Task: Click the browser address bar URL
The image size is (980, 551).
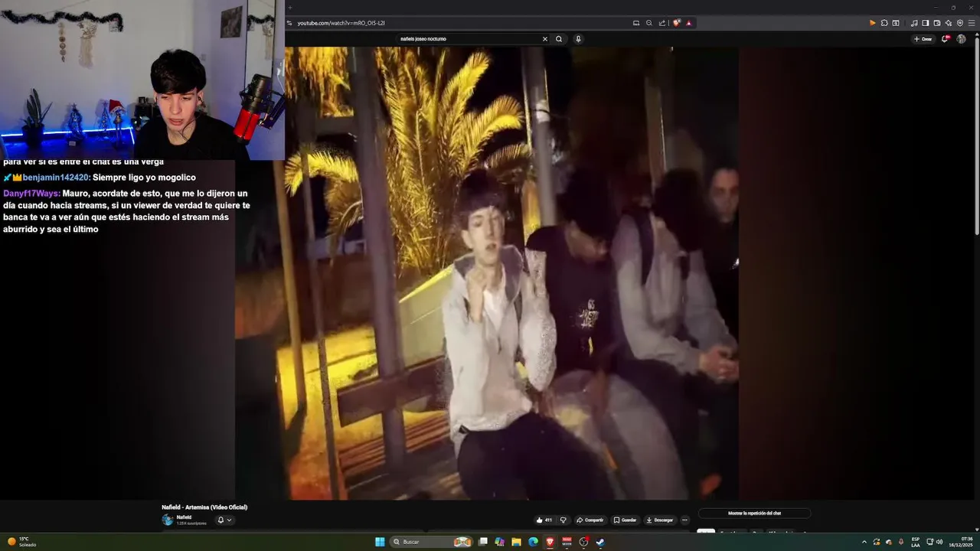Action: [341, 23]
